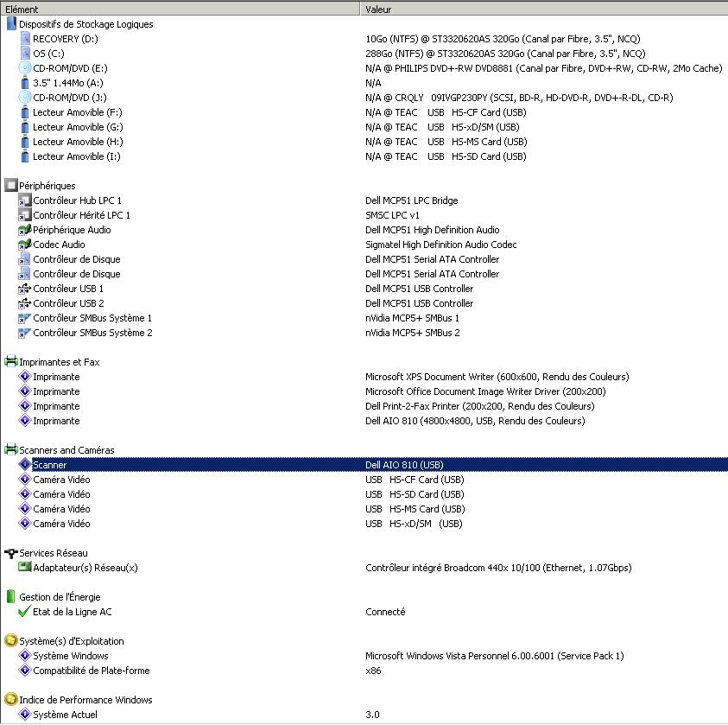Click the Microsoft Office Document Image Writer value
The height and width of the screenshot is (725, 728).
click(x=485, y=391)
